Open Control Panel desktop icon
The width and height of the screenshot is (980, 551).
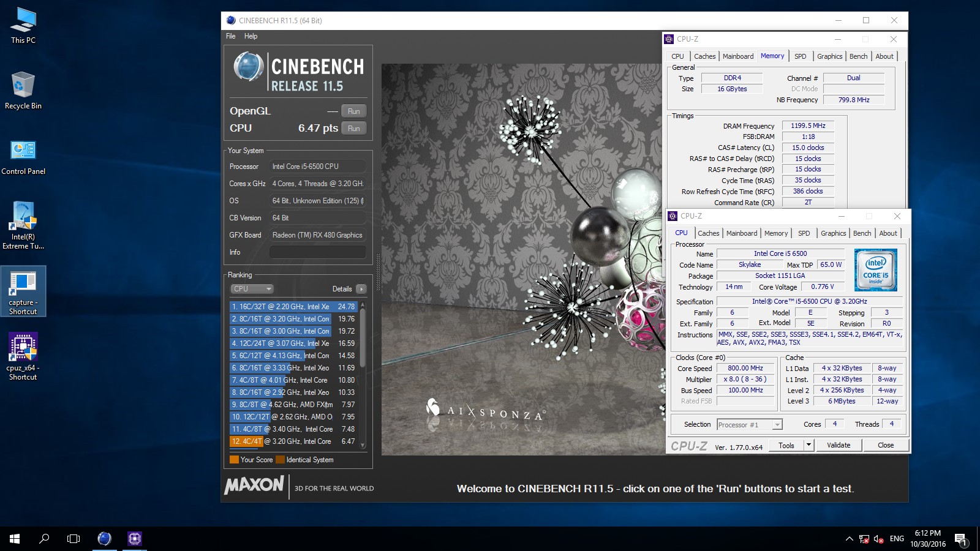(x=23, y=157)
